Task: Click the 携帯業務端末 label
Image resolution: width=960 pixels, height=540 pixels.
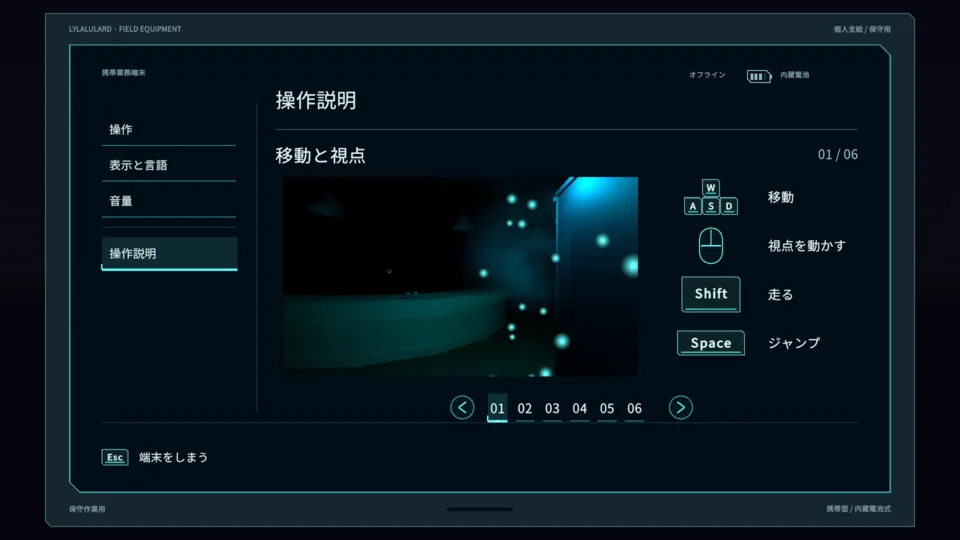Action: 124,72
